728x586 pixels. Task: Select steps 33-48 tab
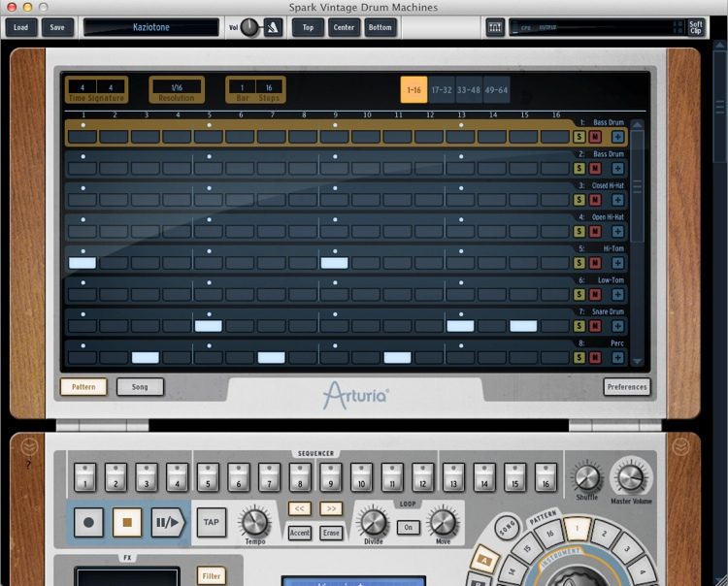tap(469, 90)
